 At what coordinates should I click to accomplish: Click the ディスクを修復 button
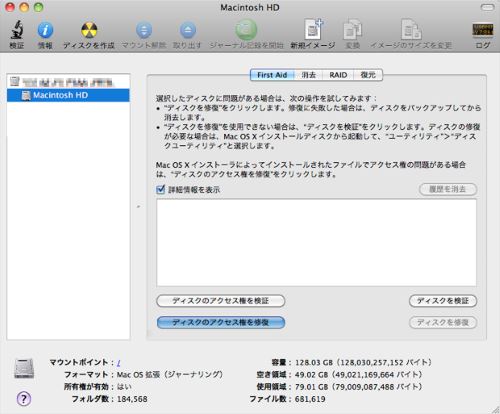[443, 322]
